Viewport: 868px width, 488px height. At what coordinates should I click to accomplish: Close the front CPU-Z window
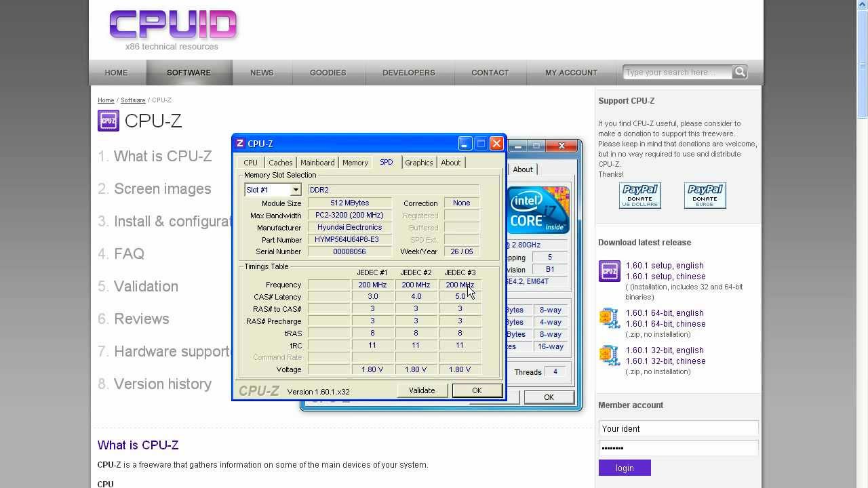[x=496, y=144]
